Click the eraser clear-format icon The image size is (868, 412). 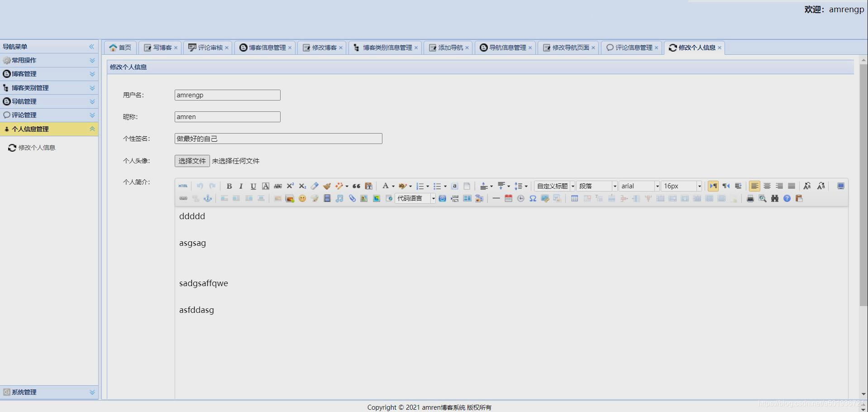coord(315,186)
